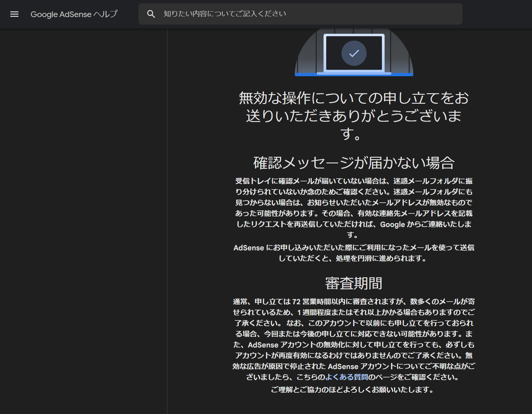
Task: Click the Google AdSense ヘルプ home link
Action: click(x=74, y=14)
